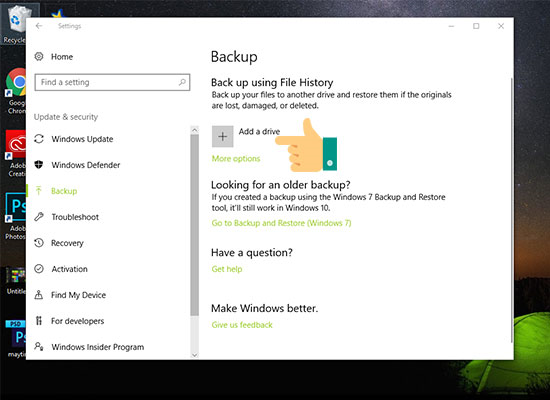Go to Home in Settings
This screenshot has height=400, width=550.
(62, 56)
